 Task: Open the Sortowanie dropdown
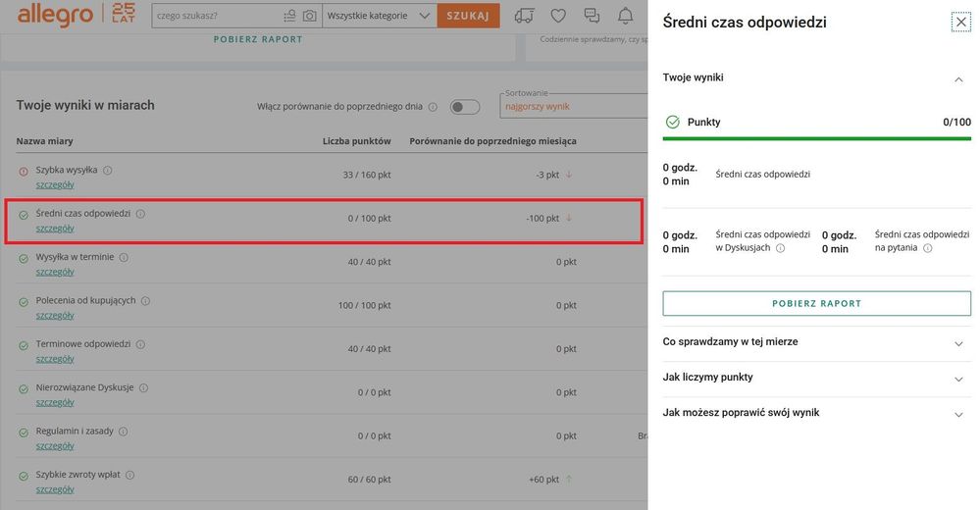coord(573,106)
